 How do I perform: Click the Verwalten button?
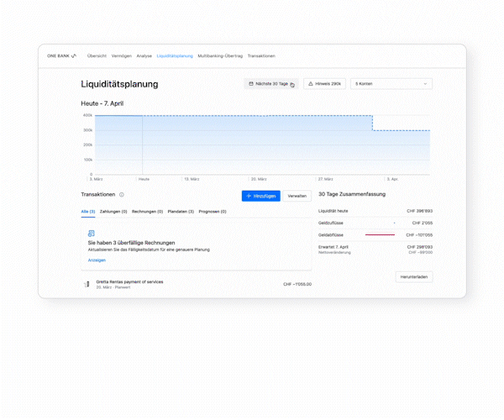point(297,196)
